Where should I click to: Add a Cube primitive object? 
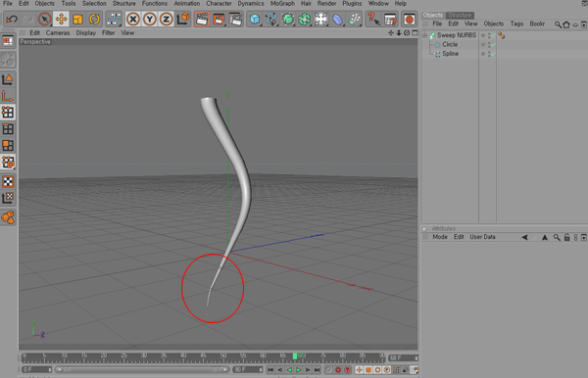point(255,19)
